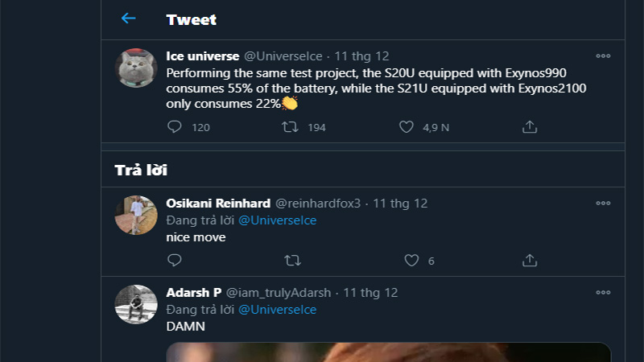This screenshot has width=644, height=362.
Task: Reply to Ice universe's tweet
Action: [175, 127]
